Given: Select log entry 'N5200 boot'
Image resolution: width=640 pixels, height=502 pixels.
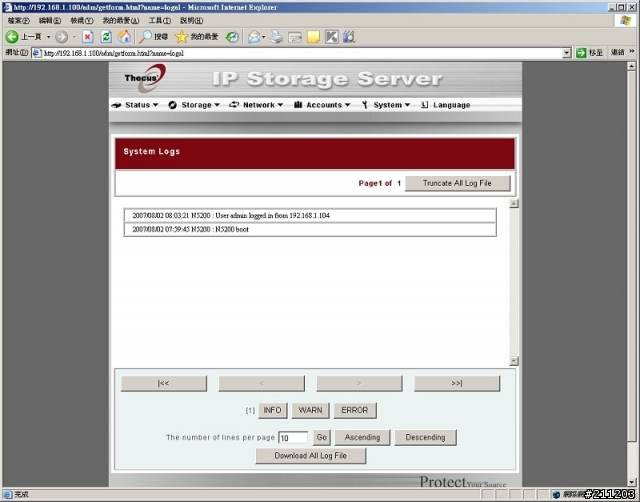Looking at the screenshot, I should (x=310, y=229).
